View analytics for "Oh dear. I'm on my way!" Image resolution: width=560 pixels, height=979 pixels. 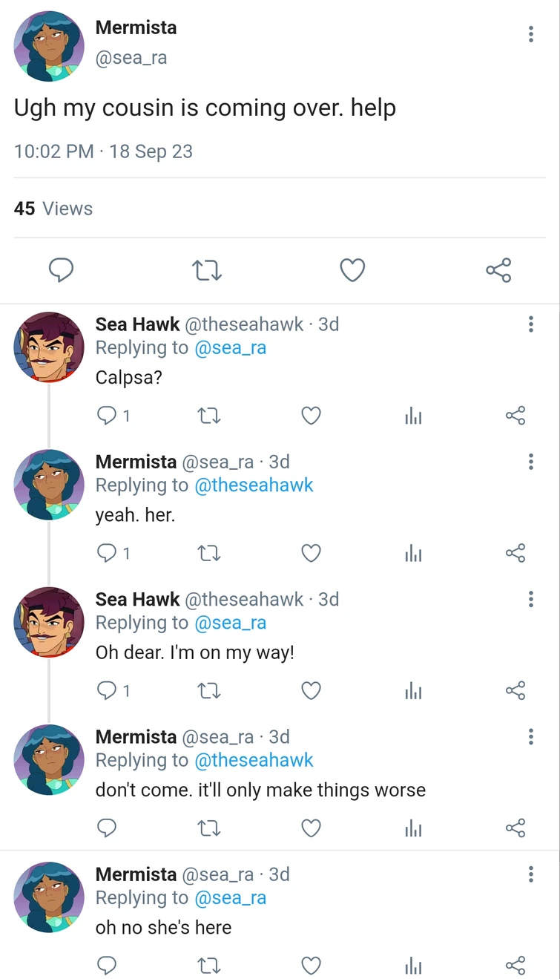[413, 690]
